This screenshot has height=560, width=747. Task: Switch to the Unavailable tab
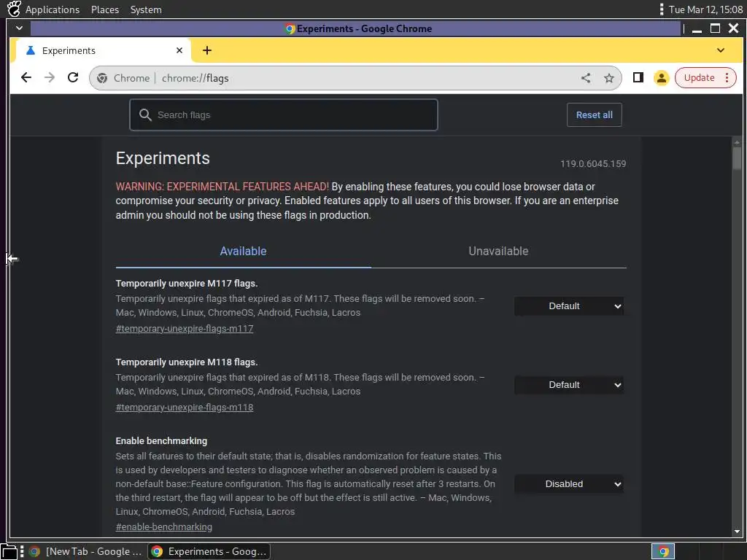[x=498, y=252]
